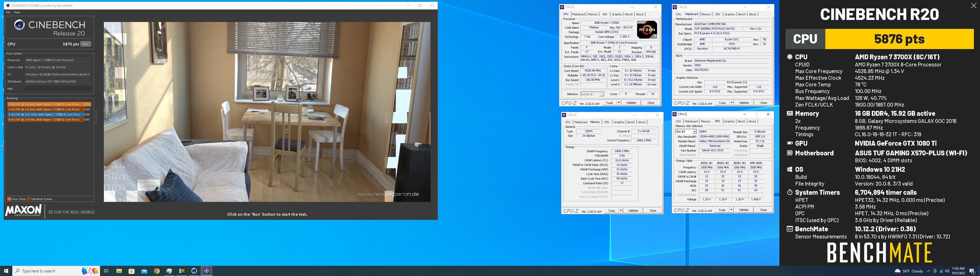The image size is (980, 276).
Task: Open Tools dropdown arrow in CPU-Z slot selection window
Action: (731, 210)
